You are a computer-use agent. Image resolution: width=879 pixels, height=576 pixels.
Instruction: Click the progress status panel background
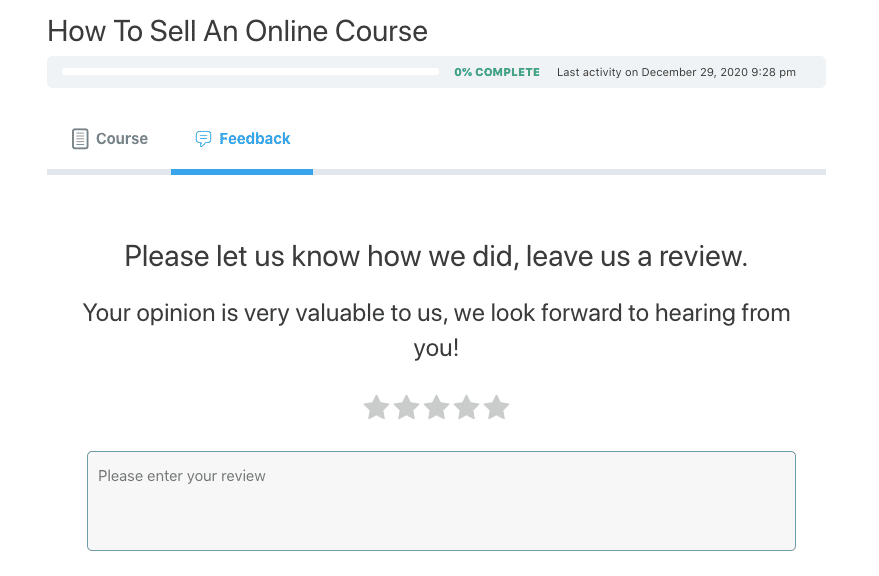(x=436, y=72)
